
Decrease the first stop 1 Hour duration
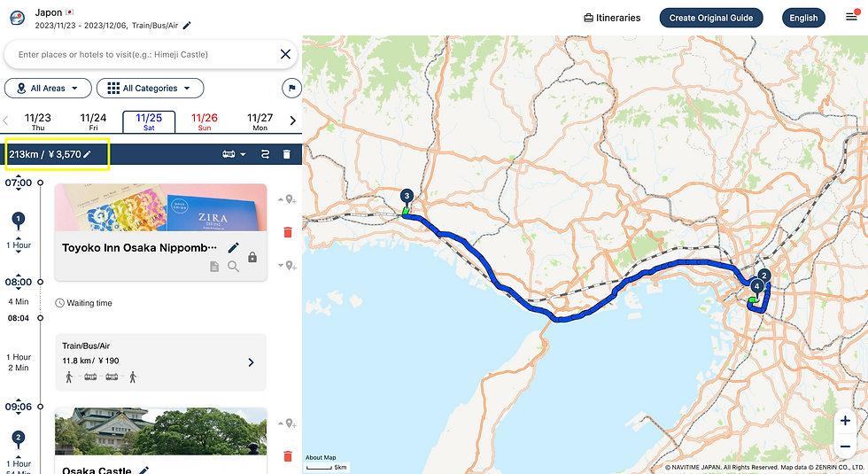[19, 253]
